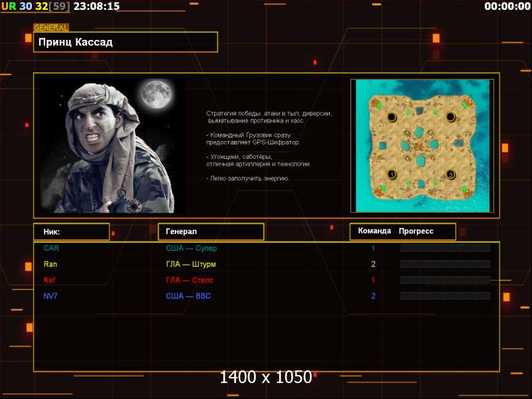Viewport: 532px width, 399px height.
Task: Click the 'Прогресс' column header
Action: pos(416,231)
